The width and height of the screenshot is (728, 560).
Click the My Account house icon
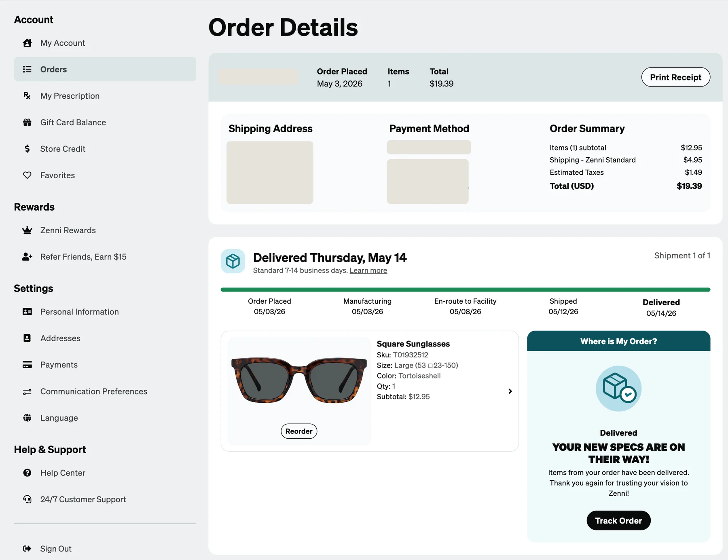pos(27,43)
